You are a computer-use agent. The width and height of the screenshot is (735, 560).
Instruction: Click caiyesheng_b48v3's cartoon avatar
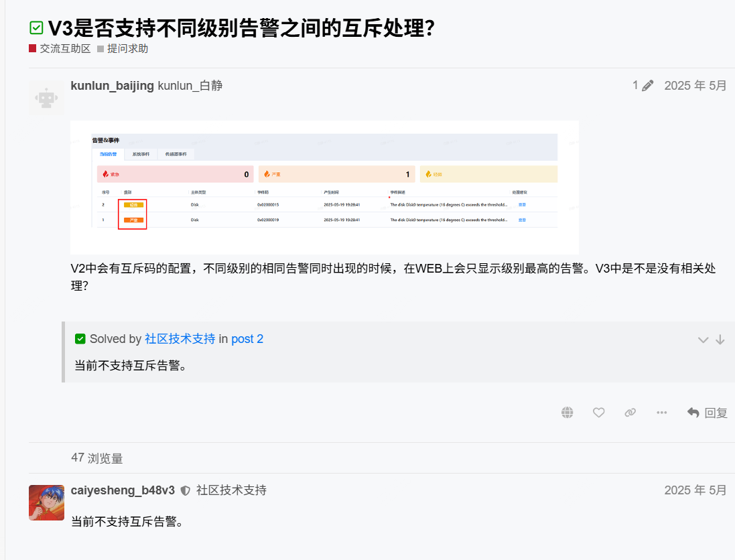(x=46, y=503)
